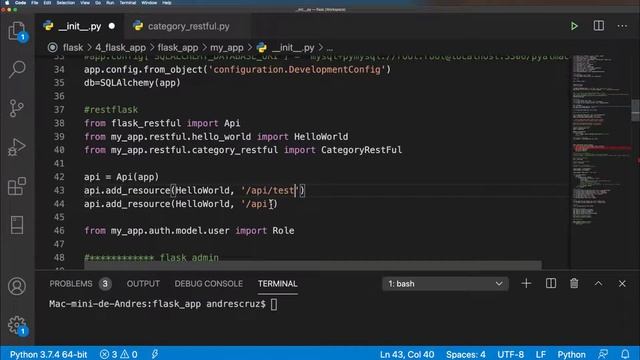Split the terminal pane
This screenshot has height=360, width=640.
(x=551, y=283)
